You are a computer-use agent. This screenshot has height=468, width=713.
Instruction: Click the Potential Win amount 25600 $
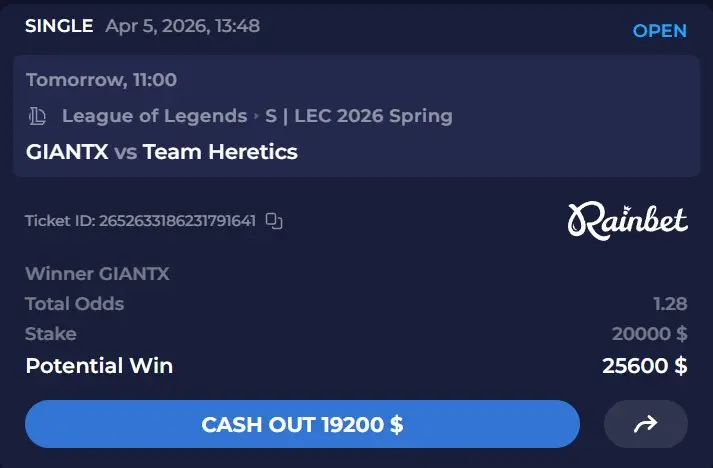644,366
